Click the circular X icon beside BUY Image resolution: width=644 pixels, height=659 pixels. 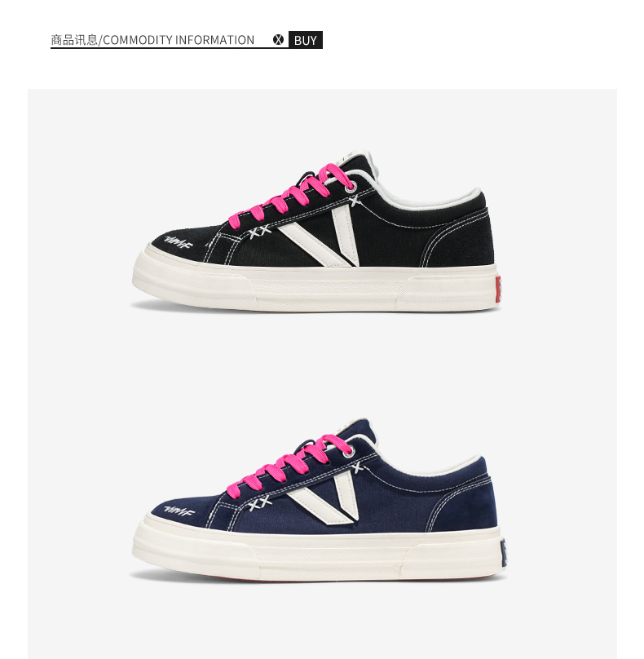pos(278,40)
